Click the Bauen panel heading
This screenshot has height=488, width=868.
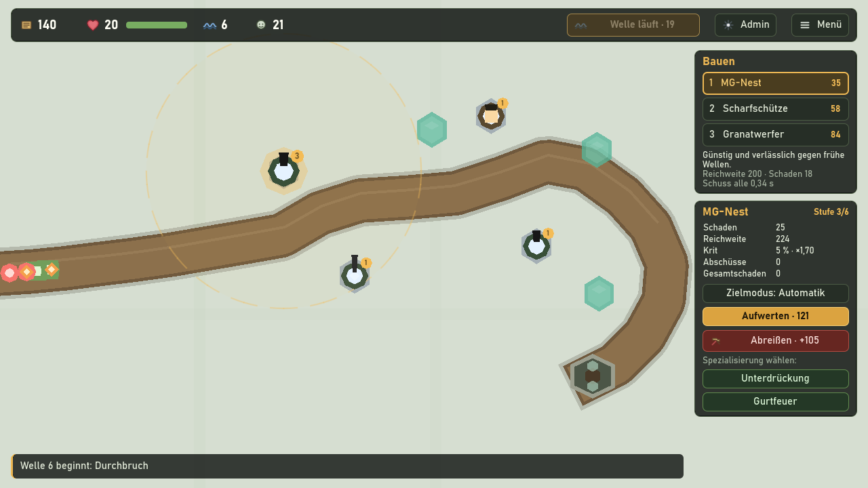719,62
